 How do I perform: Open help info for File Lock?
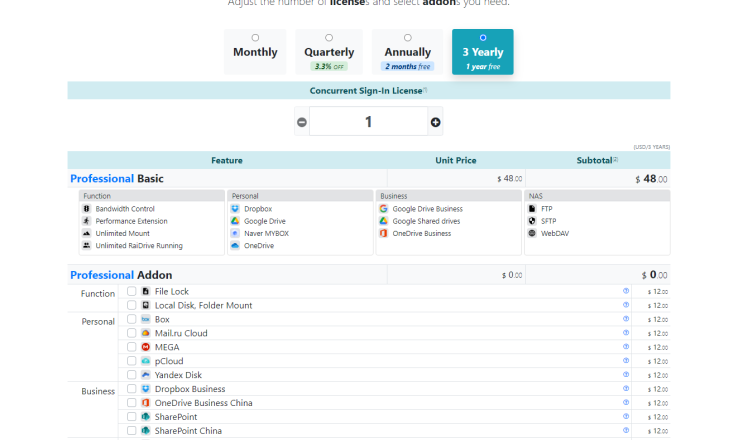pos(626,291)
